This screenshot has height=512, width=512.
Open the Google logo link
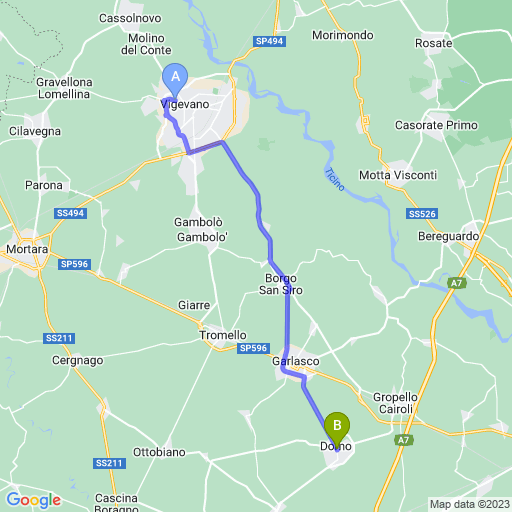(x=34, y=500)
